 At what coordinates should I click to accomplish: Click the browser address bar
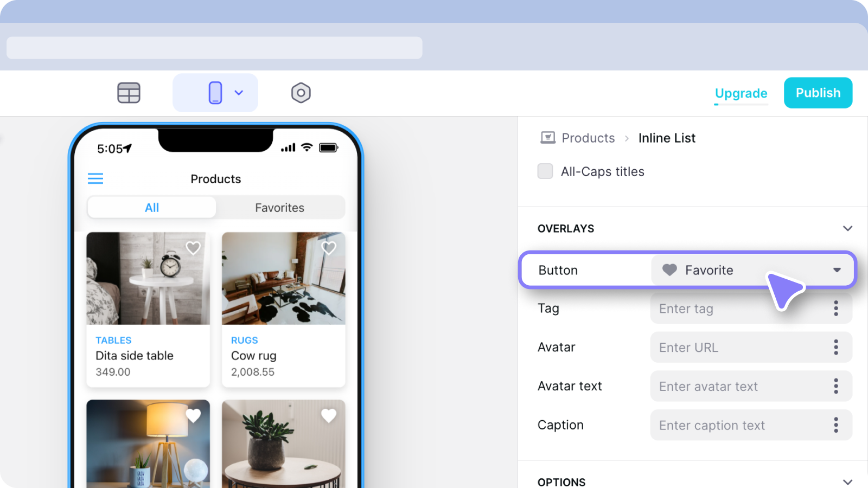pyautogui.click(x=214, y=48)
